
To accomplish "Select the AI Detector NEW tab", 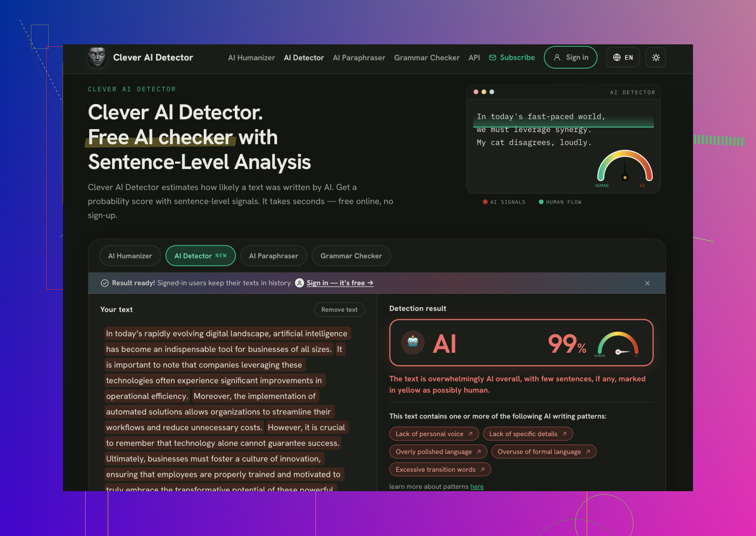I will [200, 256].
